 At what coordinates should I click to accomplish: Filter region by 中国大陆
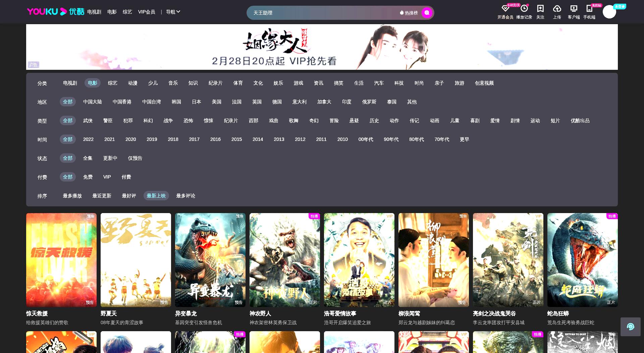coord(92,102)
